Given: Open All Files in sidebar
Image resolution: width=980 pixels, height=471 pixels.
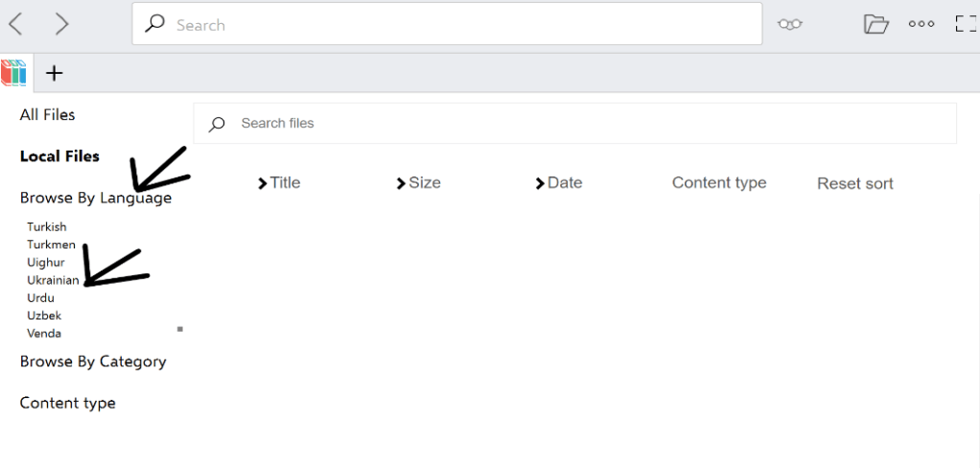Looking at the screenshot, I should click(47, 115).
